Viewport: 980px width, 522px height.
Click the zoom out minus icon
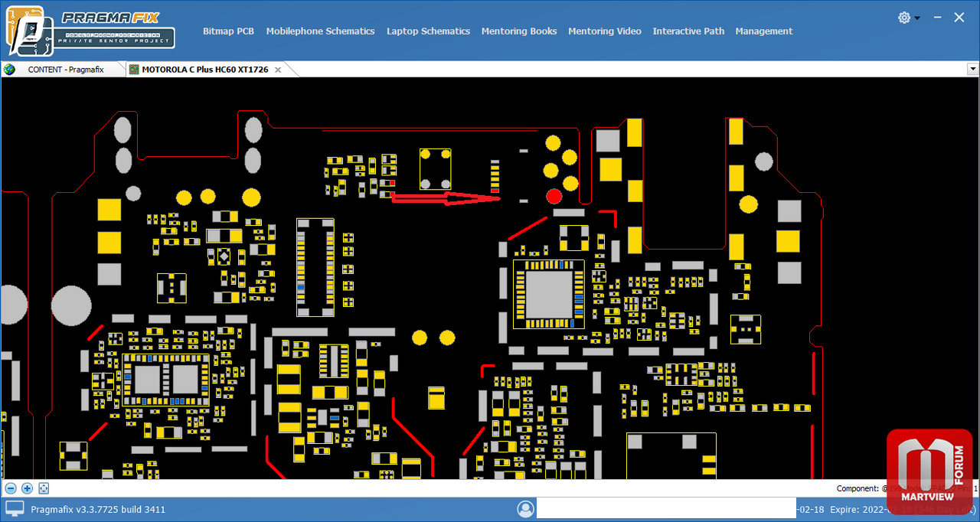(11, 488)
